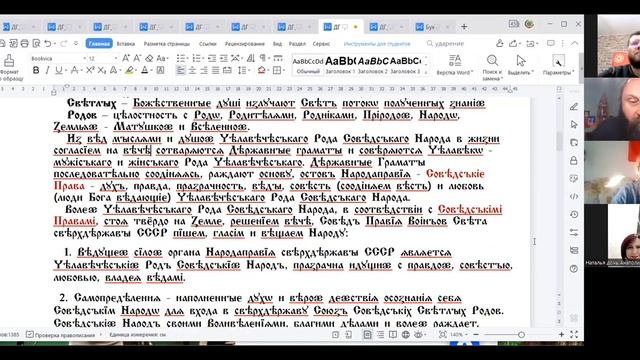640x360 pixels.
Task: Click the sort icon
Action: coord(251,58)
